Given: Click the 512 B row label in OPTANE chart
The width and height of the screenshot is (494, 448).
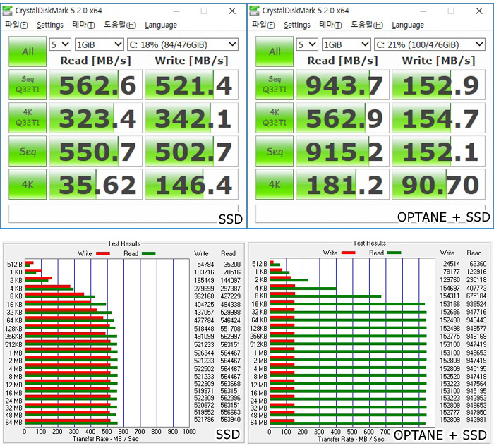Looking at the screenshot, I should [260, 264].
